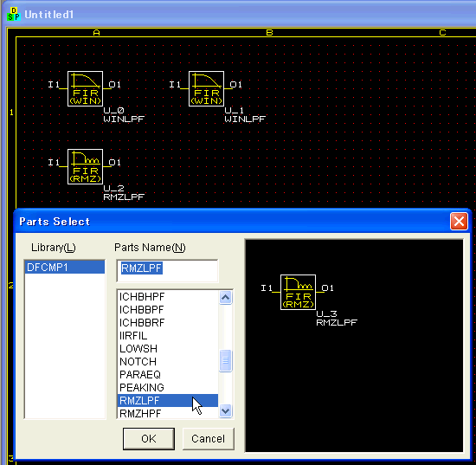The width and height of the screenshot is (476, 465).
Task: Click the parts list scroll down arrow
Action: click(x=226, y=411)
